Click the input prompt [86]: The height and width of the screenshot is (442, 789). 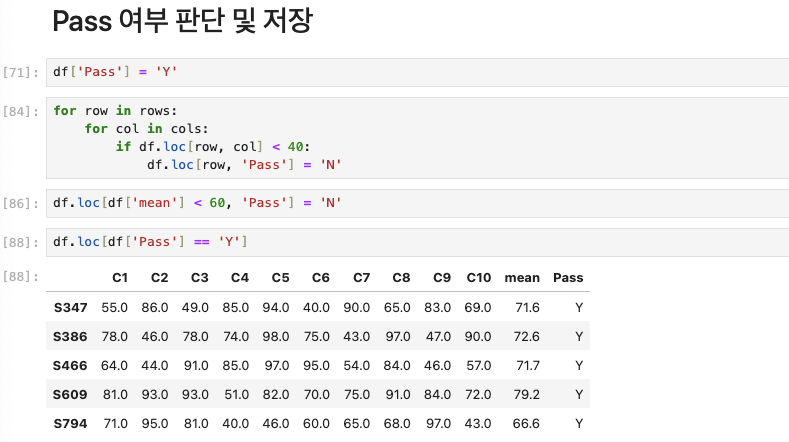pyautogui.click(x=21, y=203)
